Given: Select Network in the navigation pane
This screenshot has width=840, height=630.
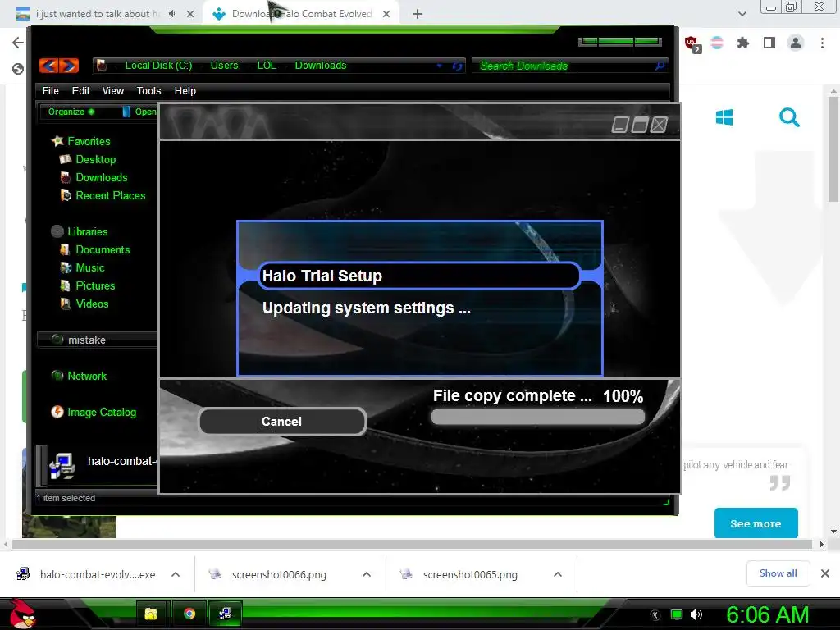Looking at the screenshot, I should tap(80, 376).
